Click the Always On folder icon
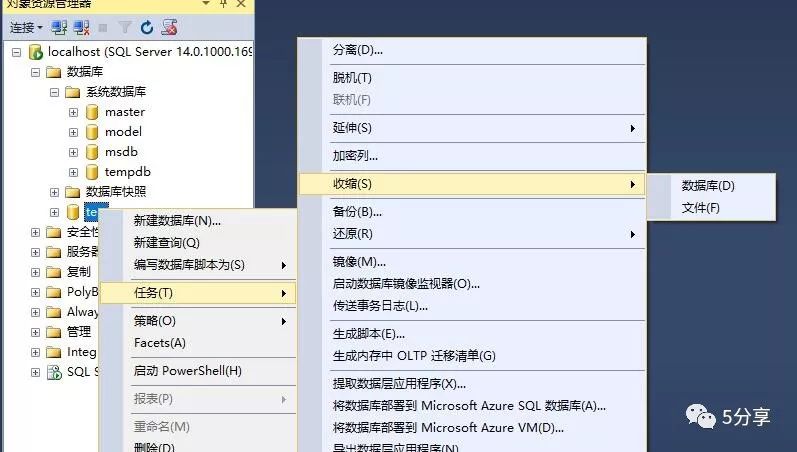This screenshot has width=797, height=452. pos(53,312)
